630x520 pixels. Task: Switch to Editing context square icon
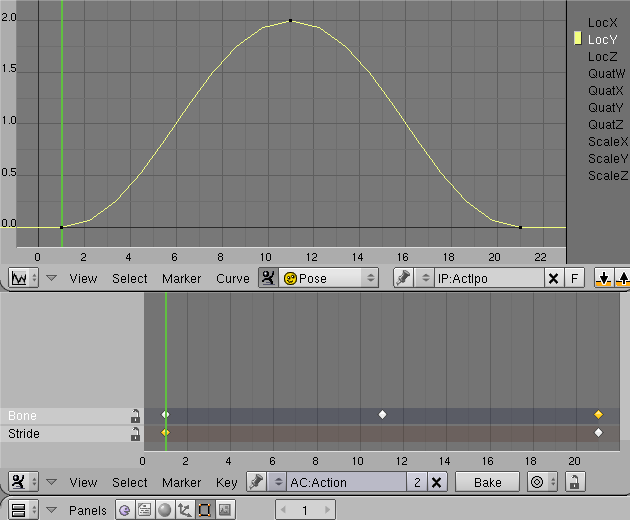click(x=205, y=510)
